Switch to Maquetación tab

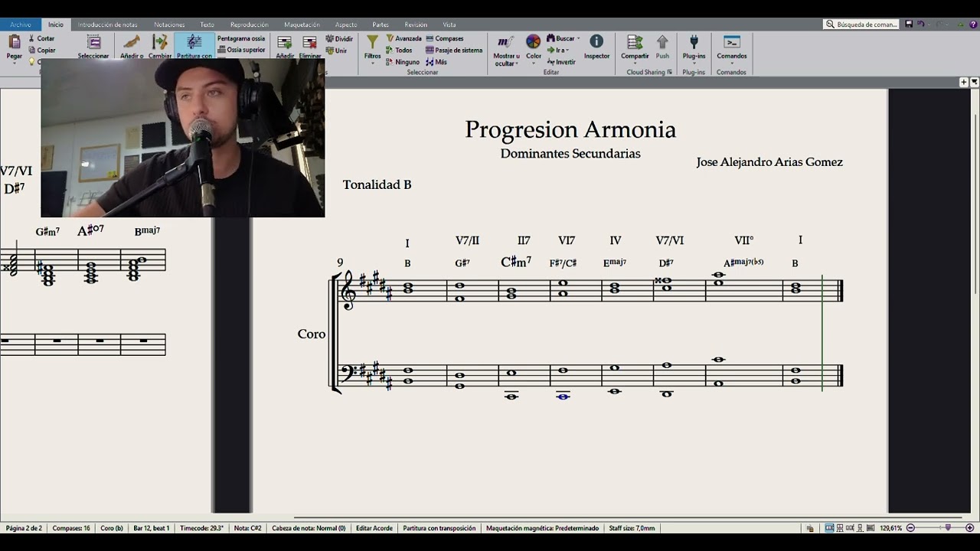[x=302, y=24]
